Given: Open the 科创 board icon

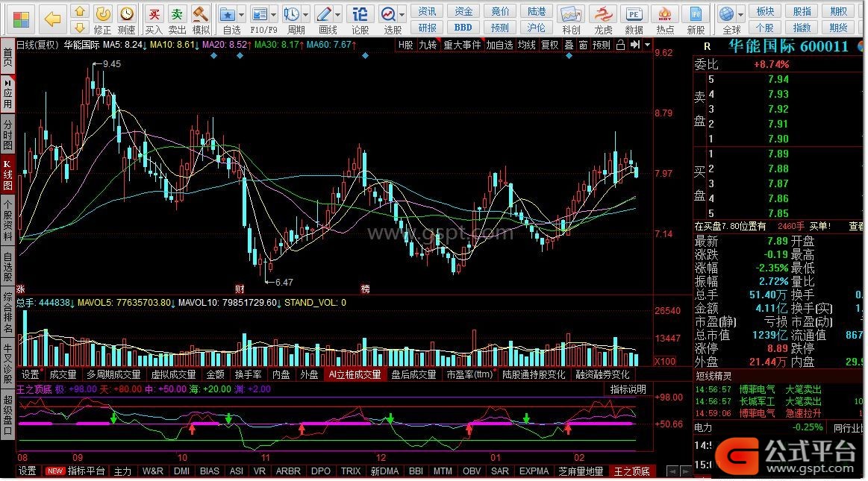Looking at the screenshot, I should point(571,14).
